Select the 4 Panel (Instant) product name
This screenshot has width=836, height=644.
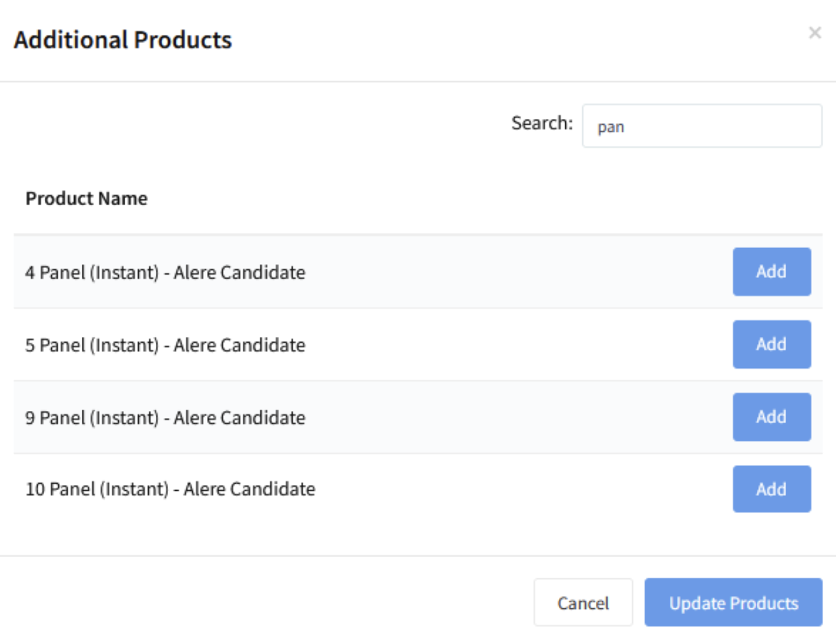click(x=165, y=273)
